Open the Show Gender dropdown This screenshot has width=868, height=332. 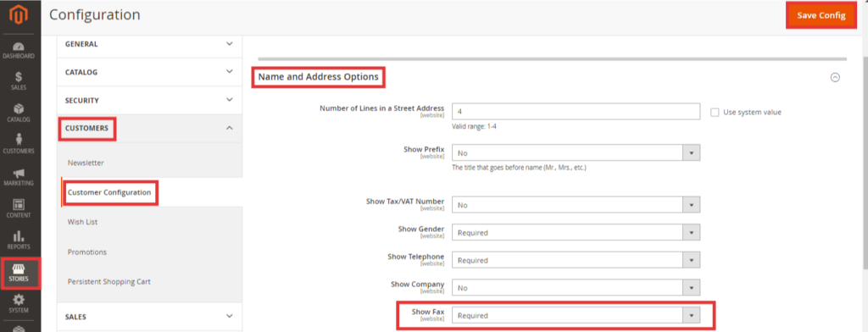point(576,232)
